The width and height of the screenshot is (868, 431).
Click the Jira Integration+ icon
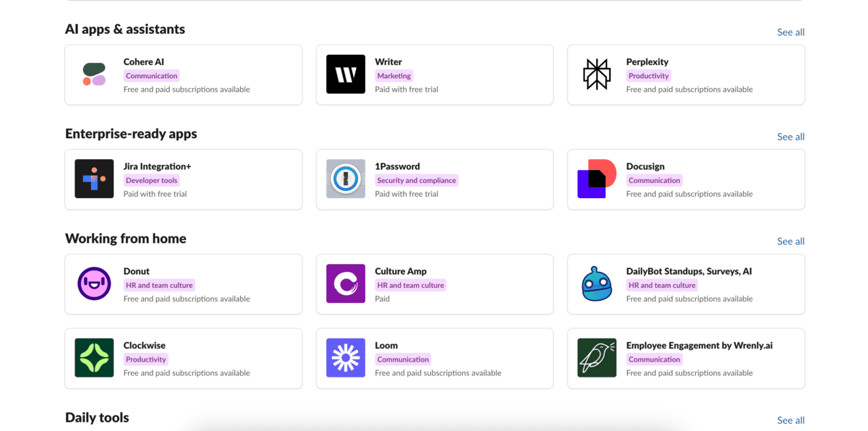coord(94,179)
